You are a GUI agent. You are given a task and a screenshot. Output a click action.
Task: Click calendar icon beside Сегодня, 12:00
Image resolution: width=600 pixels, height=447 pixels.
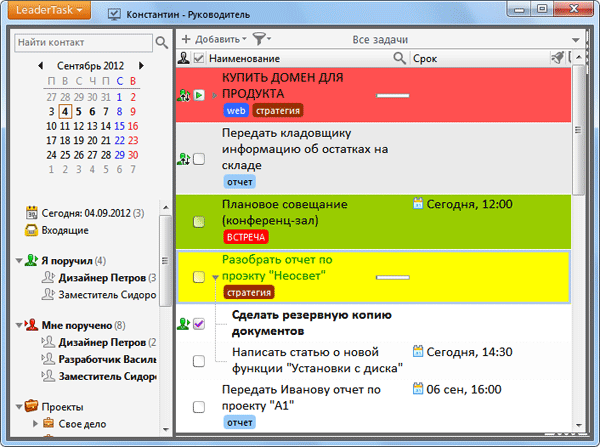[x=418, y=203]
